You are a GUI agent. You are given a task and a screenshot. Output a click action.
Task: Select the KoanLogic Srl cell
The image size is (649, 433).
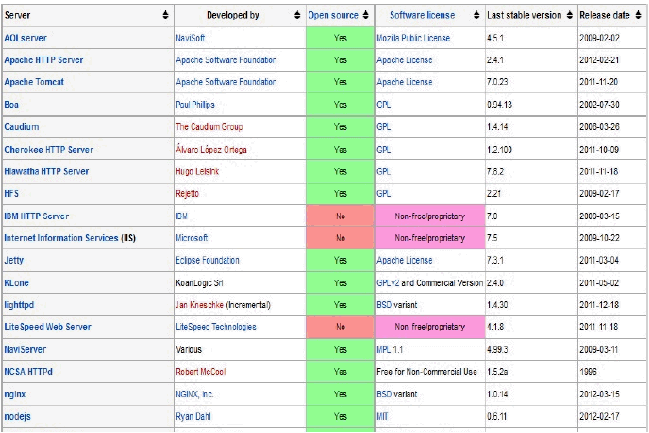[240, 283]
